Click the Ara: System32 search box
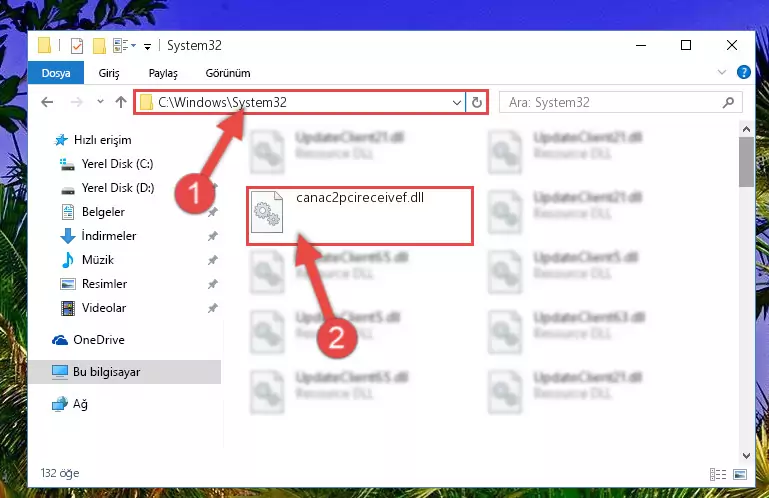The width and height of the screenshot is (769, 498). pyautogui.click(x=620, y=103)
